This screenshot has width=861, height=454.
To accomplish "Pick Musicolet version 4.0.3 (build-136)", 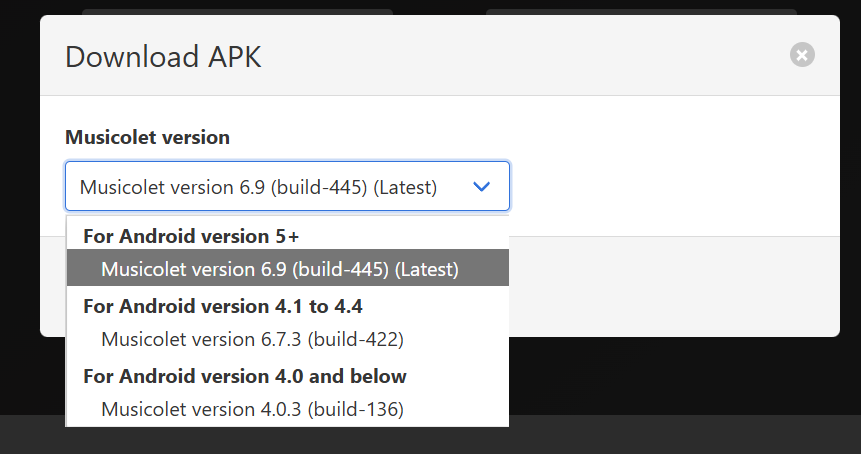I will (288, 409).
